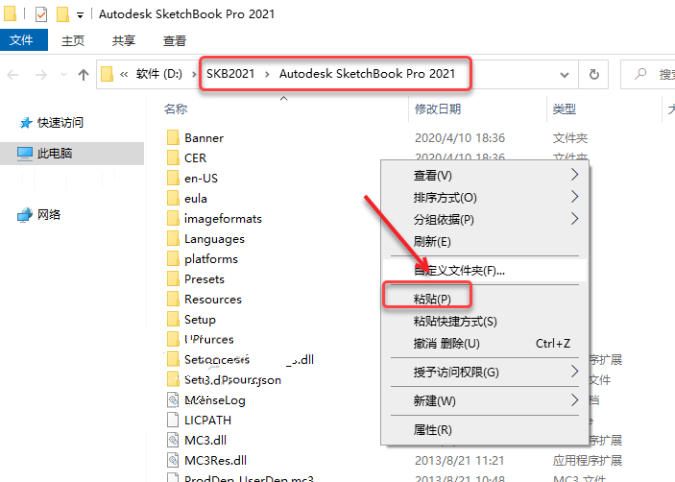Select the CER folder icon

point(173,158)
